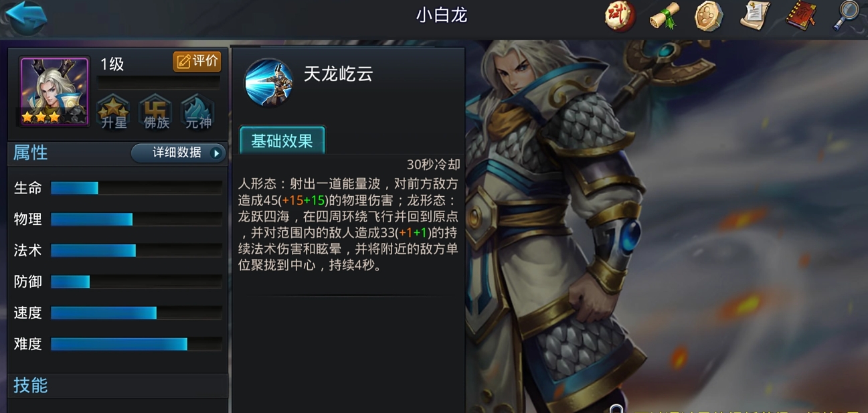Tap the 评价 review button
Image resolution: width=868 pixels, height=413 pixels.
pos(197,62)
